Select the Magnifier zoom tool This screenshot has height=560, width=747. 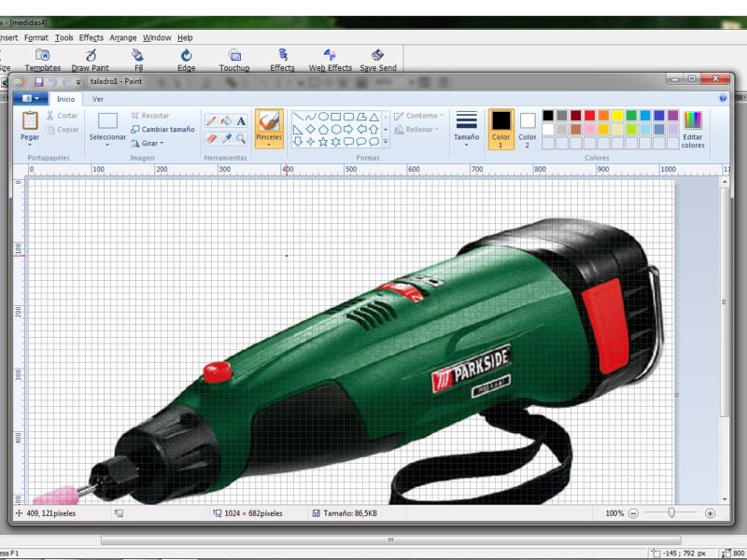pyautogui.click(x=241, y=138)
